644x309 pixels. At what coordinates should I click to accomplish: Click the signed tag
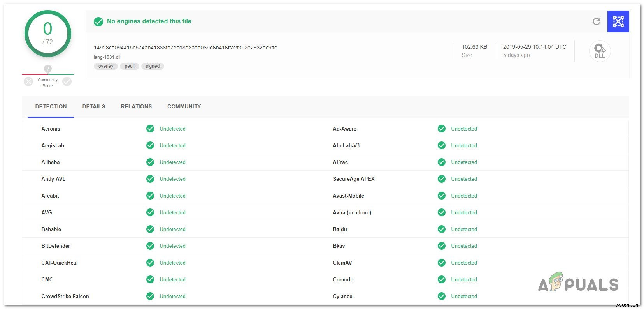click(153, 66)
